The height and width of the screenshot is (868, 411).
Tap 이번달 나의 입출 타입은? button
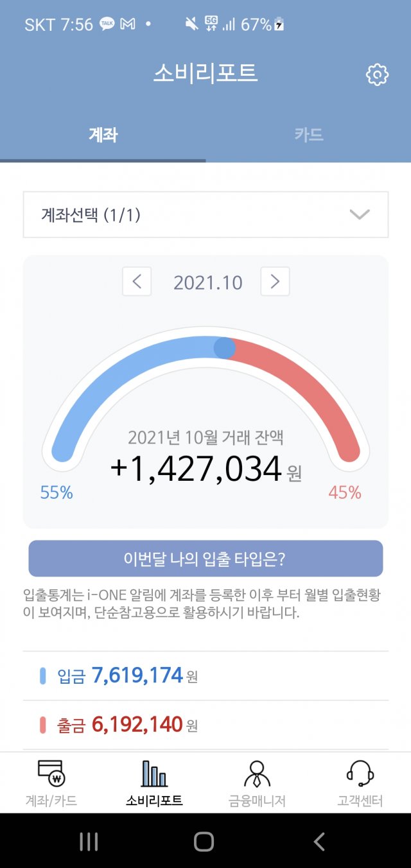pos(205,559)
